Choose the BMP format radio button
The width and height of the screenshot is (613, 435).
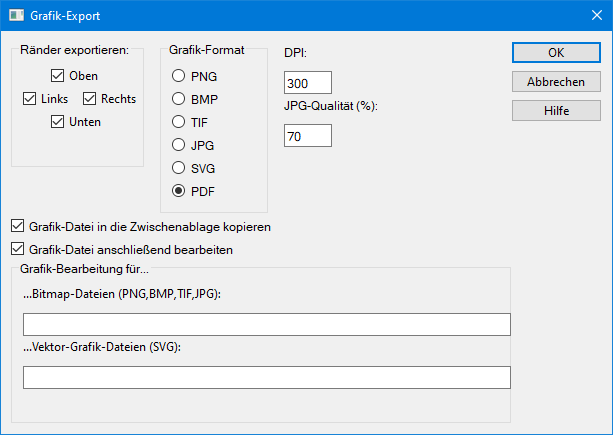[x=179, y=99]
